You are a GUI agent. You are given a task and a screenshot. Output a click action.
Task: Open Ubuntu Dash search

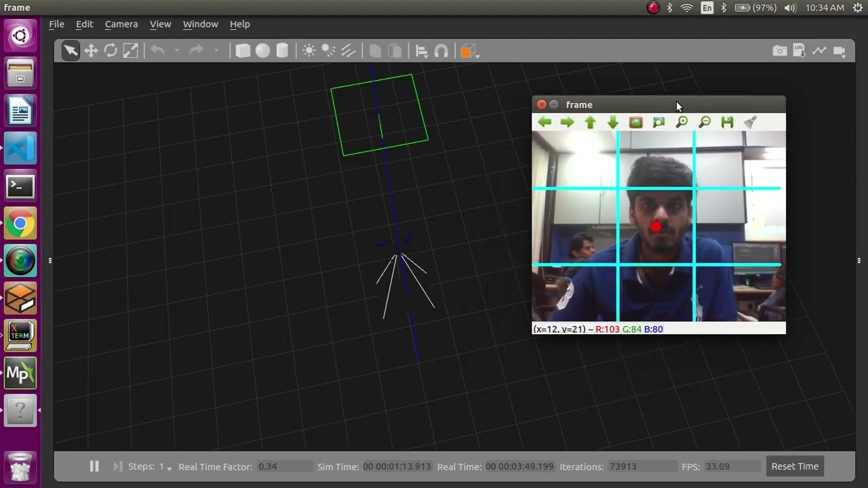(20, 36)
